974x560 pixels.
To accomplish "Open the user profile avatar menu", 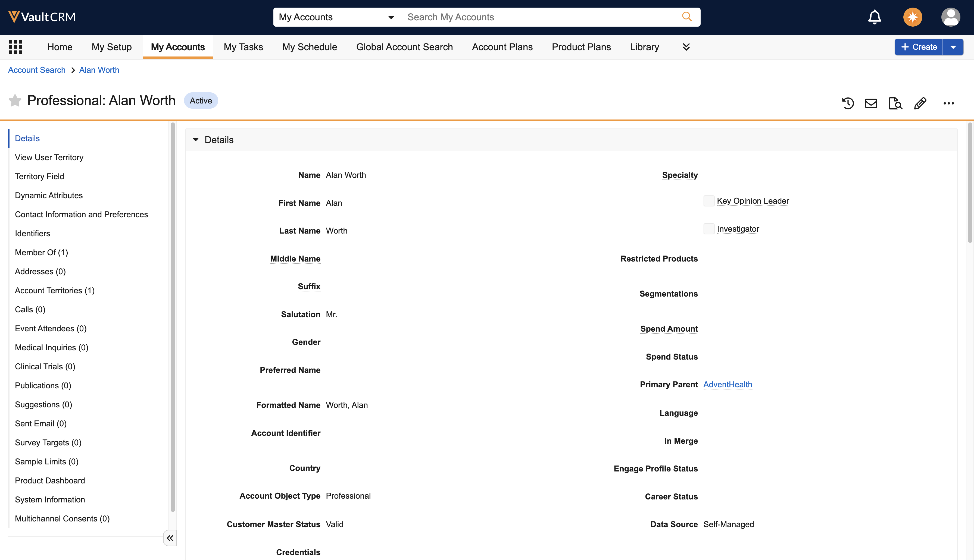I will click(x=950, y=17).
